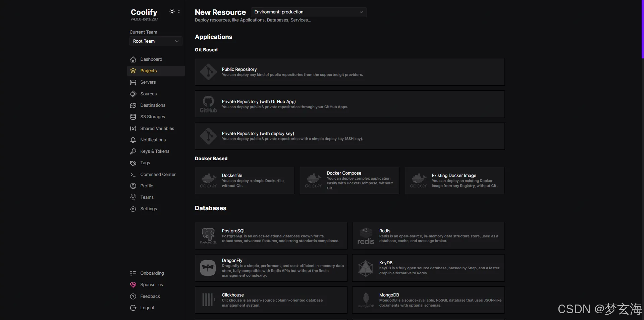Click the DragonFly logo icon
This screenshot has width=644, height=320.
coord(208,268)
